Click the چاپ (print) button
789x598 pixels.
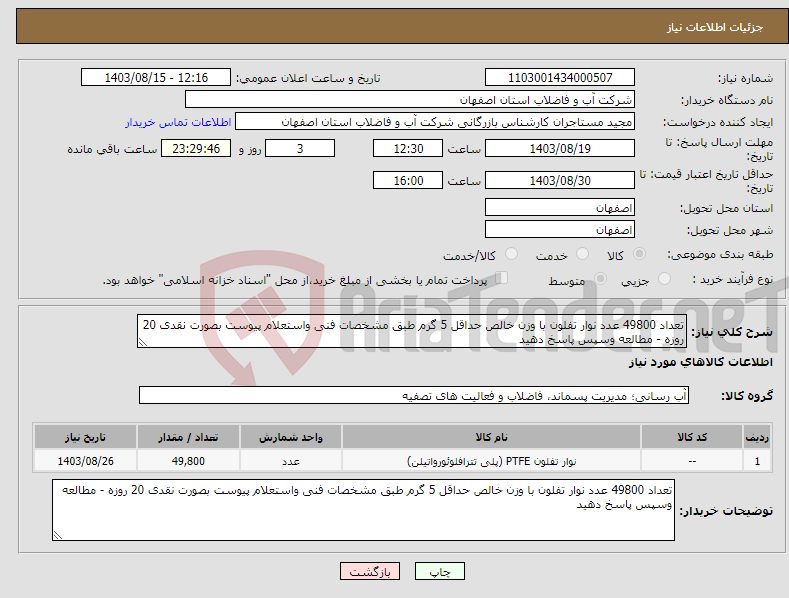pyautogui.click(x=439, y=571)
